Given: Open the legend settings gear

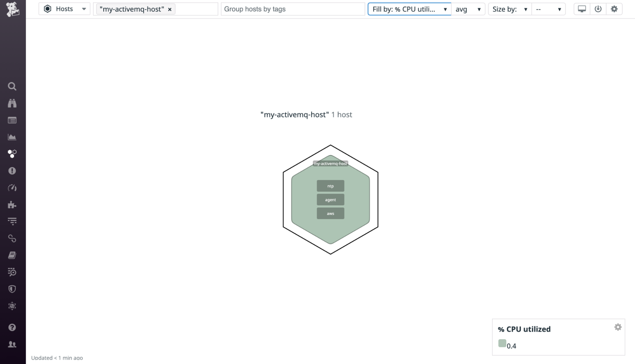Looking at the screenshot, I should (618, 326).
